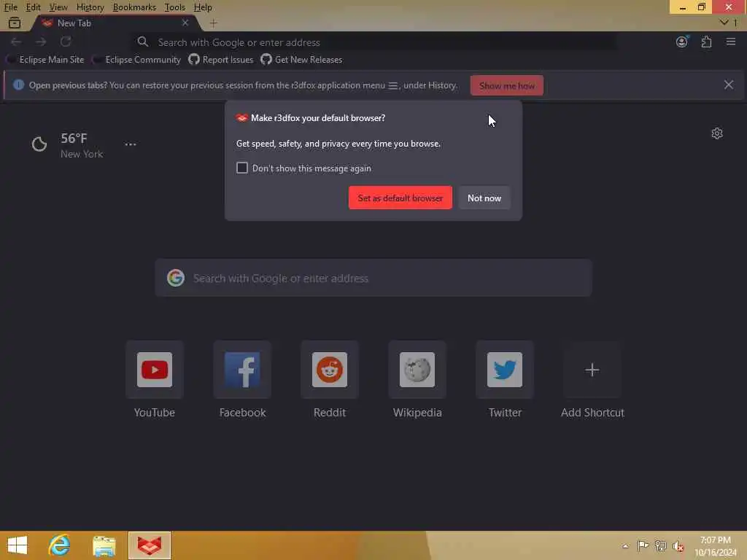Viewport: 747px width, 560px height.
Task: Focus the address bar search field
Action: coord(374,42)
